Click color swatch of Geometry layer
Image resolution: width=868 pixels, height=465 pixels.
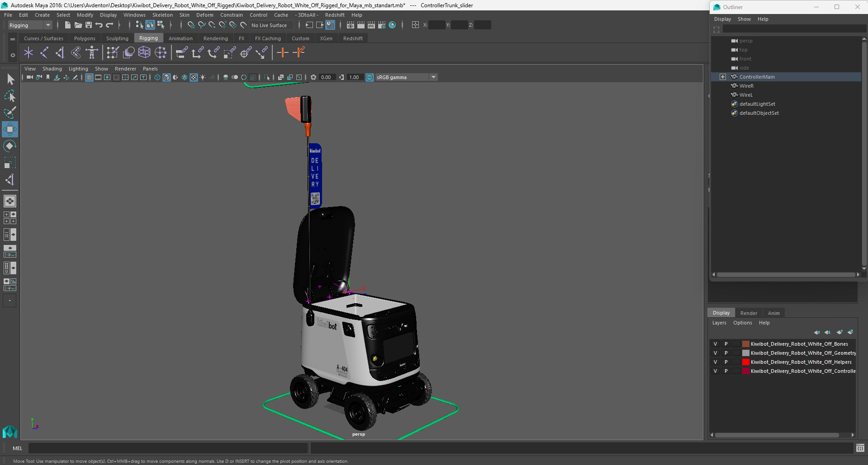pyautogui.click(x=746, y=353)
